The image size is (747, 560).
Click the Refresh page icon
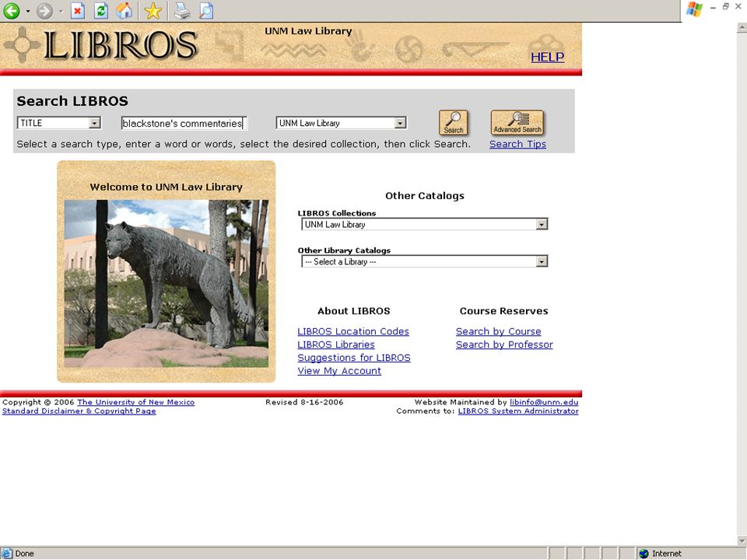pyautogui.click(x=100, y=10)
